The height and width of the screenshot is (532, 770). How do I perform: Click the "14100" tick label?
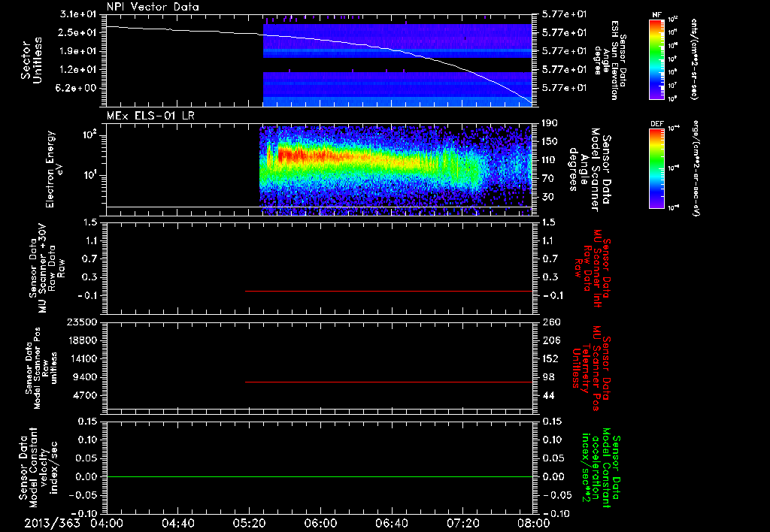(83, 358)
